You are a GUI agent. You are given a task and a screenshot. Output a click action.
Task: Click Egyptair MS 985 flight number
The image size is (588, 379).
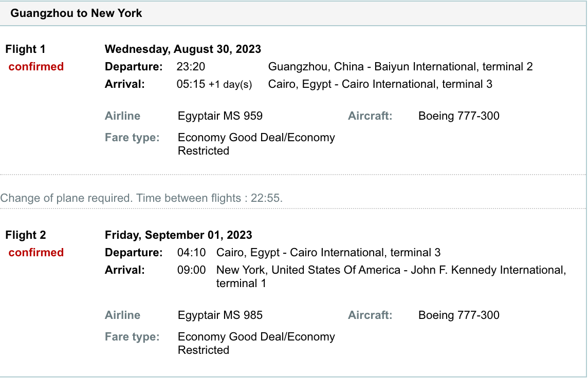220,315
